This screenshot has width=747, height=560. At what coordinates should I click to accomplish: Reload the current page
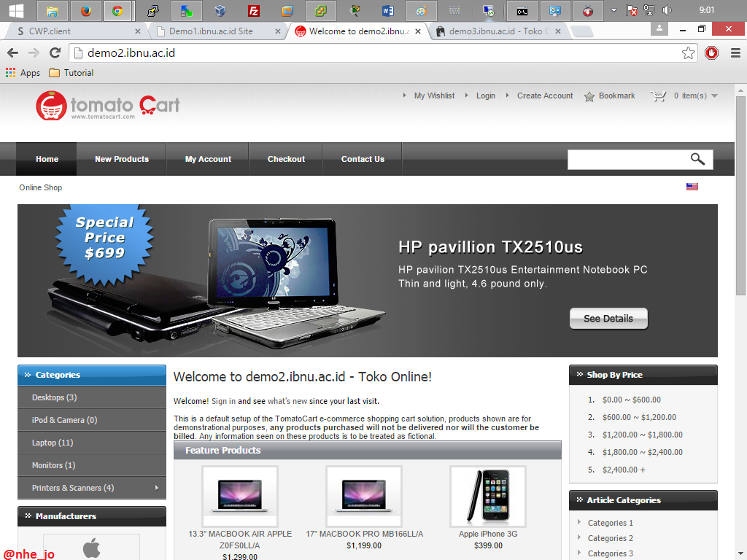(x=55, y=52)
